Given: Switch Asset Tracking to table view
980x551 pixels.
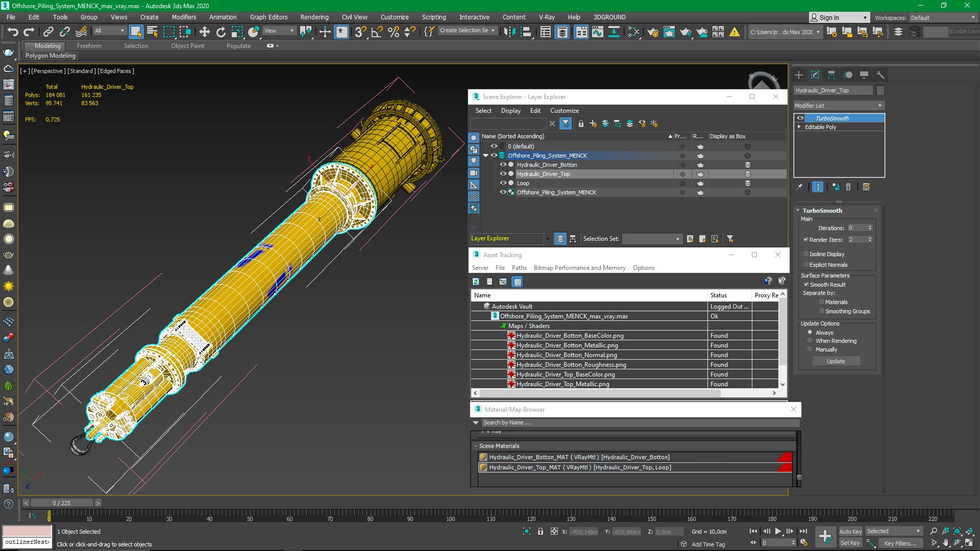Looking at the screenshot, I should (517, 282).
